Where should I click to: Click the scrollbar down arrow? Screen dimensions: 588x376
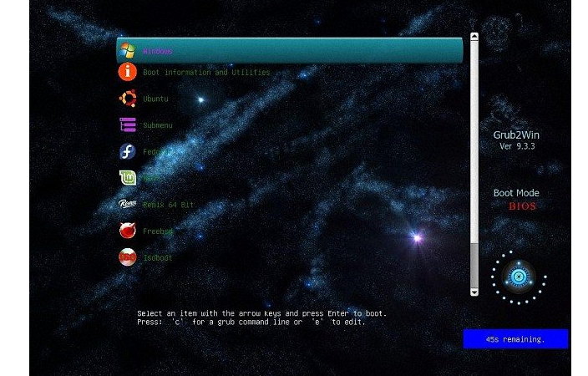(474, 292)
